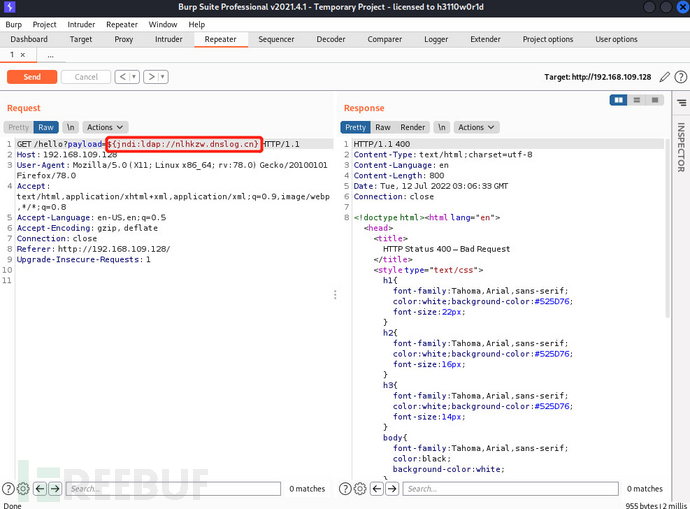Open Response search help icon
The image size is (690, 509).
[x=345, y=489]
